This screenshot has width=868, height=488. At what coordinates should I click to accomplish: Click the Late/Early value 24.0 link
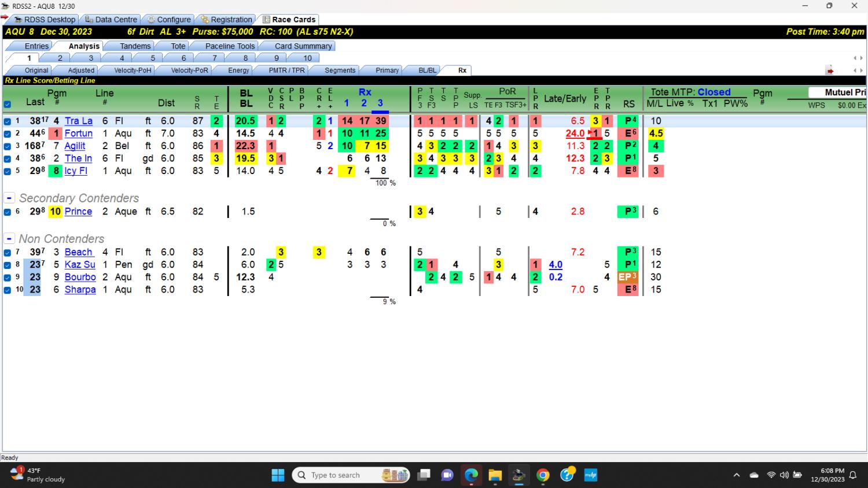point(575,134)
